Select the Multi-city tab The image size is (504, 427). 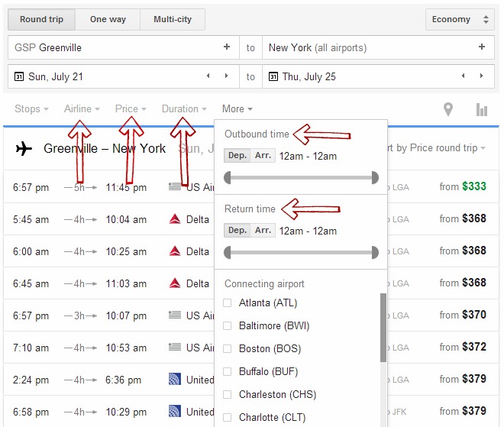click(173, 19)
